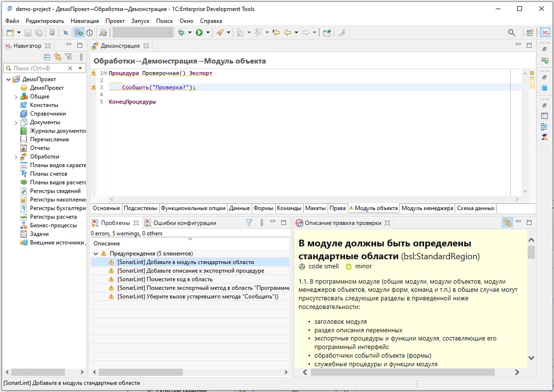554x392 pixels.
Task: Switch to the Ошибки конфигурации tab
Action: tap(181, 223)
